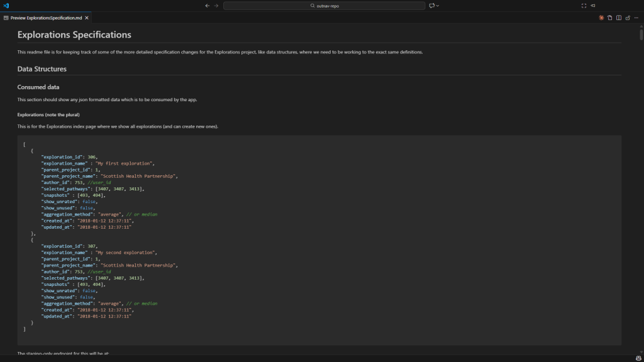Click the Explorations Specifications main heading
Image resolution: width=644 pixels, height=362 pixels.
[x=74, y=35]
